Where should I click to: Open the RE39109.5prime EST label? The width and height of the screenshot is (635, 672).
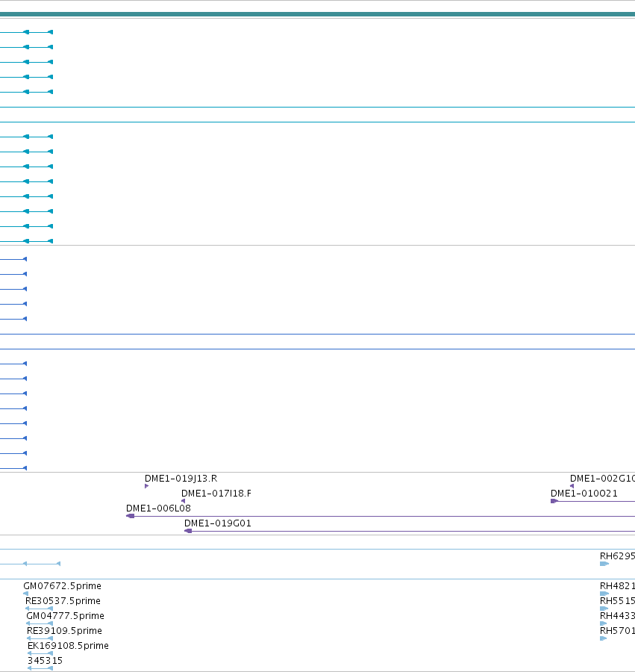pos(64,631)
